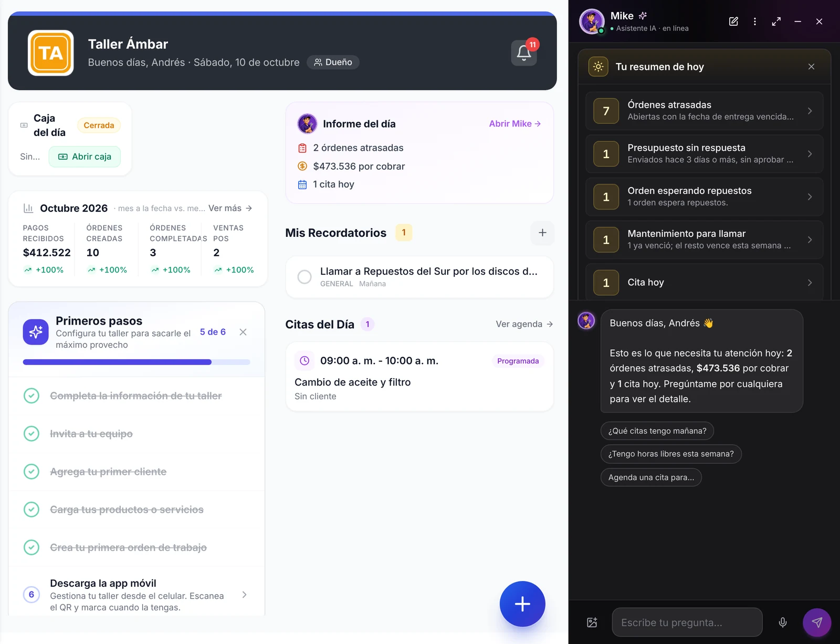
Task: Expand the Orden esperando repuestos row
Action: [704, 197]
